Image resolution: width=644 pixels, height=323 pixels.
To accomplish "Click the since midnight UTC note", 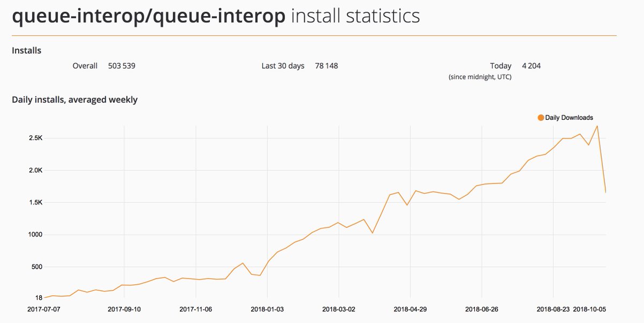I will click(x=480, y=77).
